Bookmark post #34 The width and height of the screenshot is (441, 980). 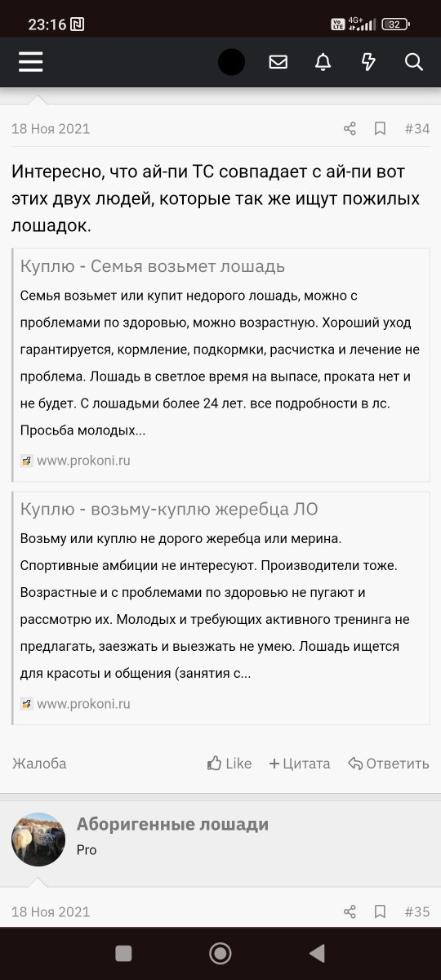coord(380,128)
